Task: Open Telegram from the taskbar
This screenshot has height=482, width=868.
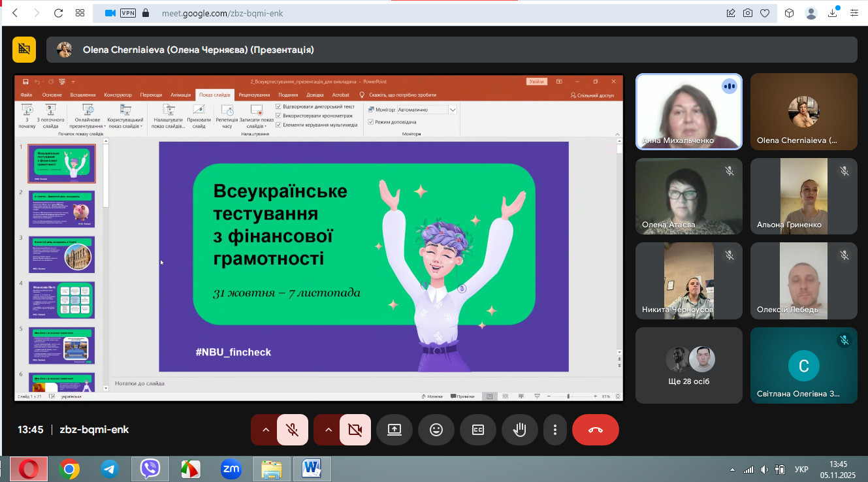Action: tap(110, 468)
